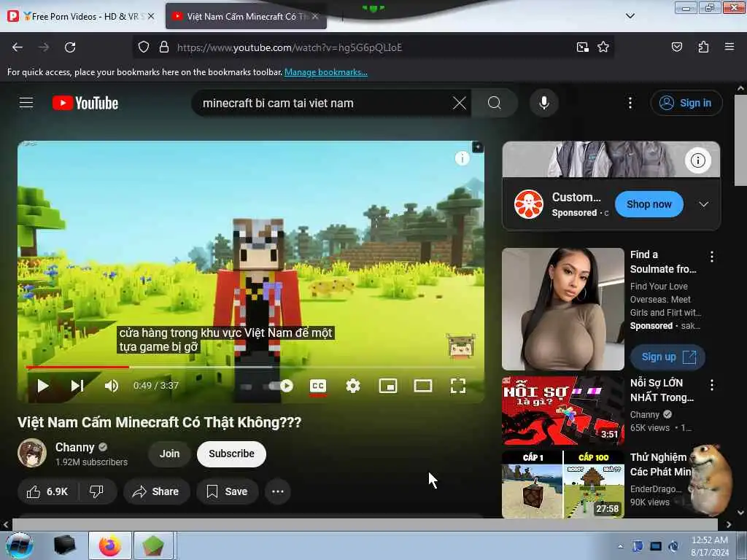The height and width of the screenshot is (560, 747).
Task: Show hidden system tray icons
Action: (x=620, y=546)
